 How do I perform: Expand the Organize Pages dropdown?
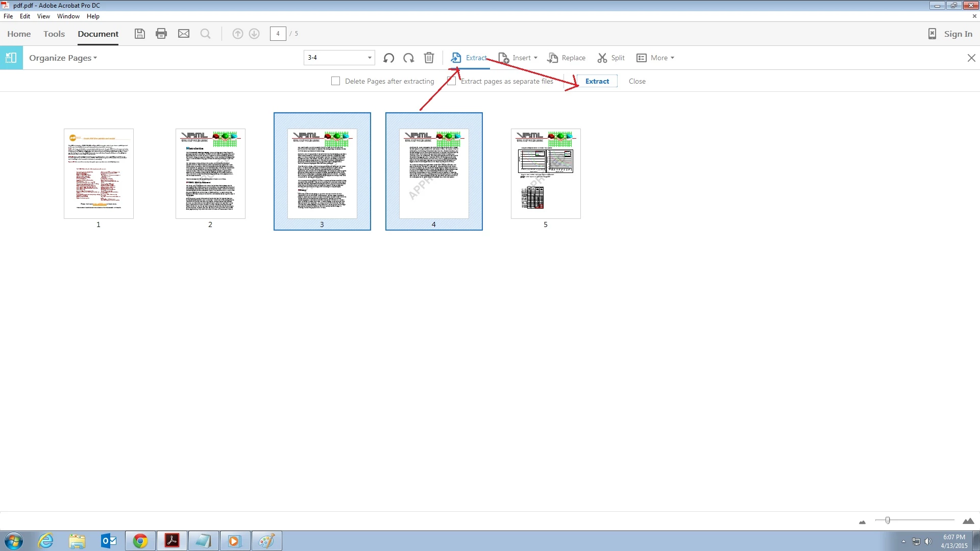[63, 58]
